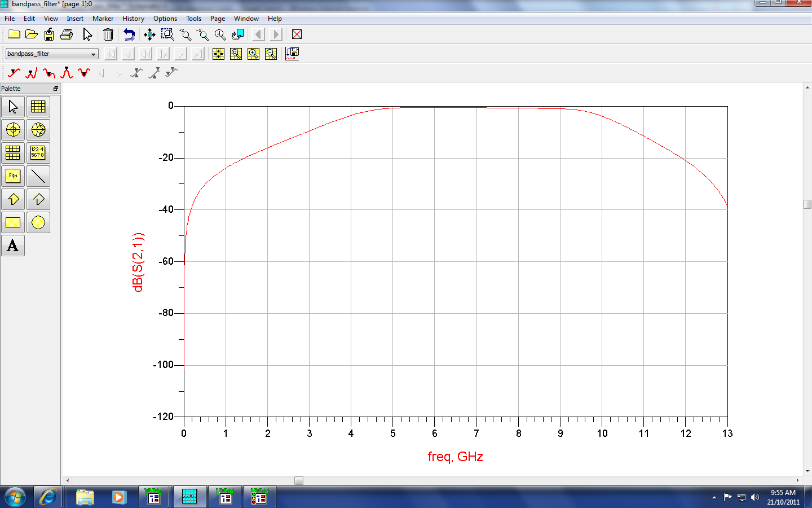Image resolution: width=812 pixels, height=508 pixels.
Task: Open the Insert menu
Action: click(x=75, y=19)
